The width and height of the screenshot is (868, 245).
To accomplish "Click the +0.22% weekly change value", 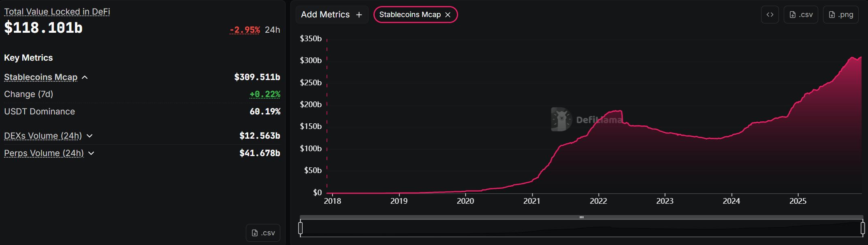I will coord(265,94).
